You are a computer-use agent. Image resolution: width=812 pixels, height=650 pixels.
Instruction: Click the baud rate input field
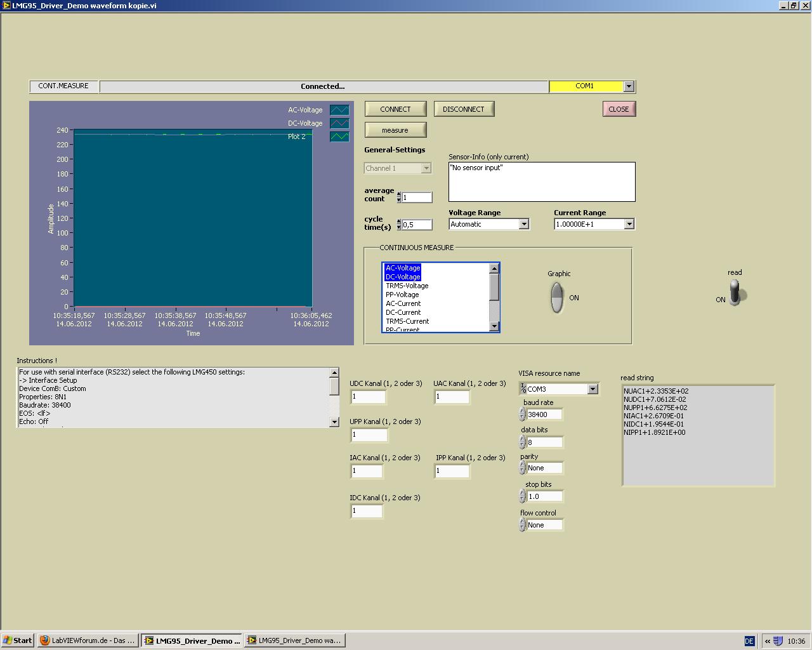point(544,415)
